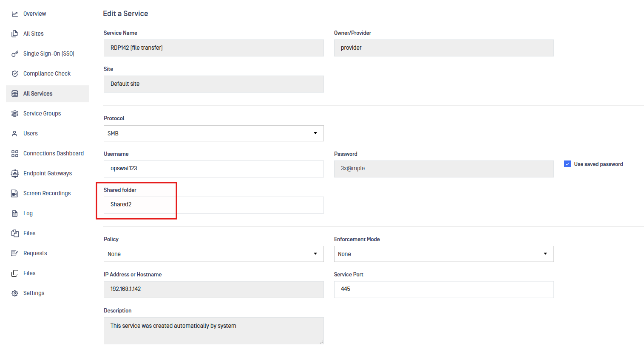Click the Endpoint Gateways chip icon

pyautogui.click(x=15, y=174)
